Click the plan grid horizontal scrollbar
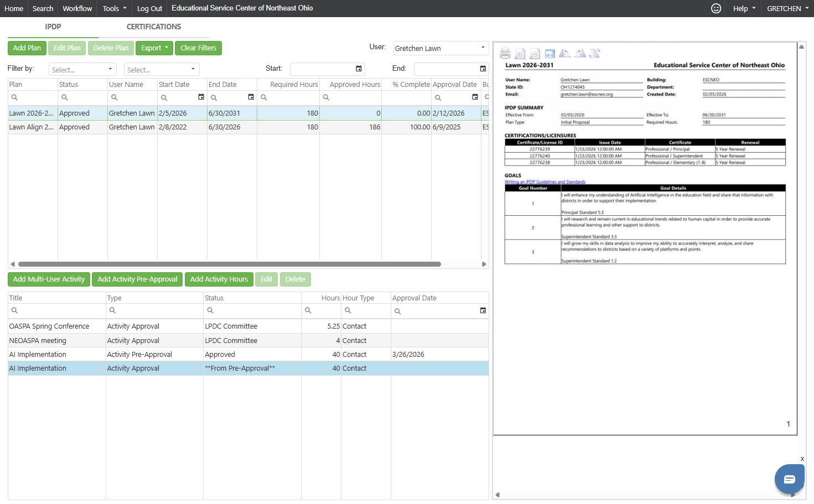Viewport: 814px width, 504px height. click(x=230, y=264)
